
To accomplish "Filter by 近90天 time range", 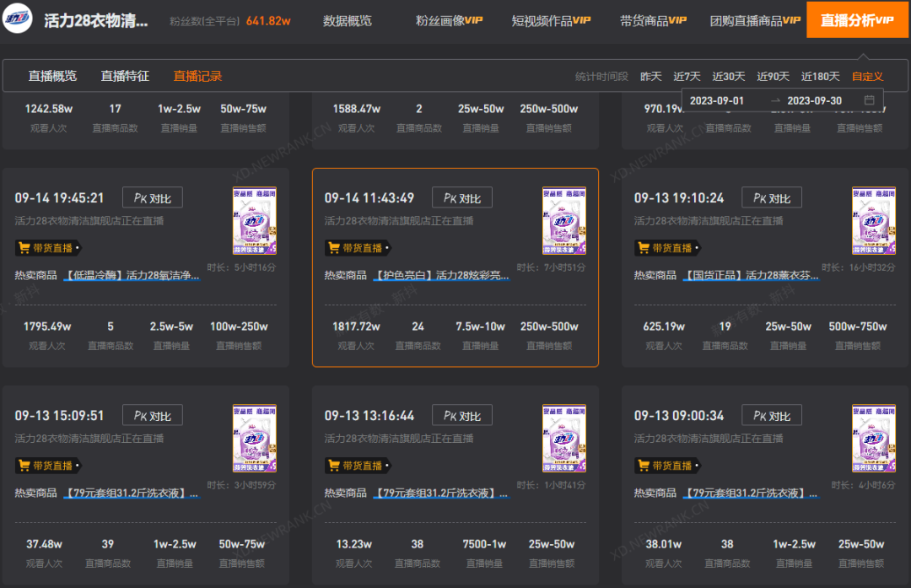I will pyautogui.click(x=773, y=77).
